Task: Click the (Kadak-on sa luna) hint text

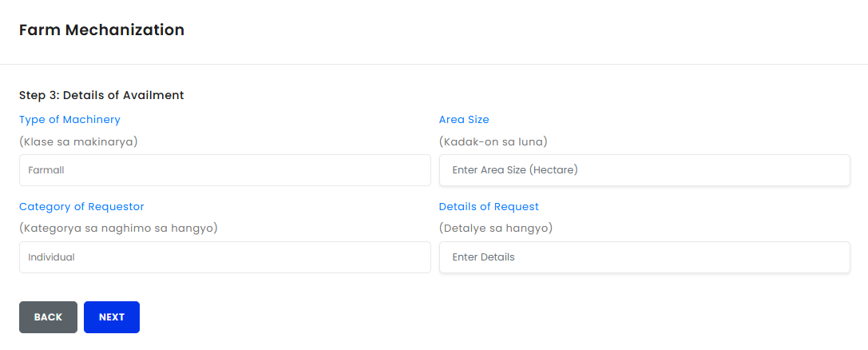Action: 493,141
